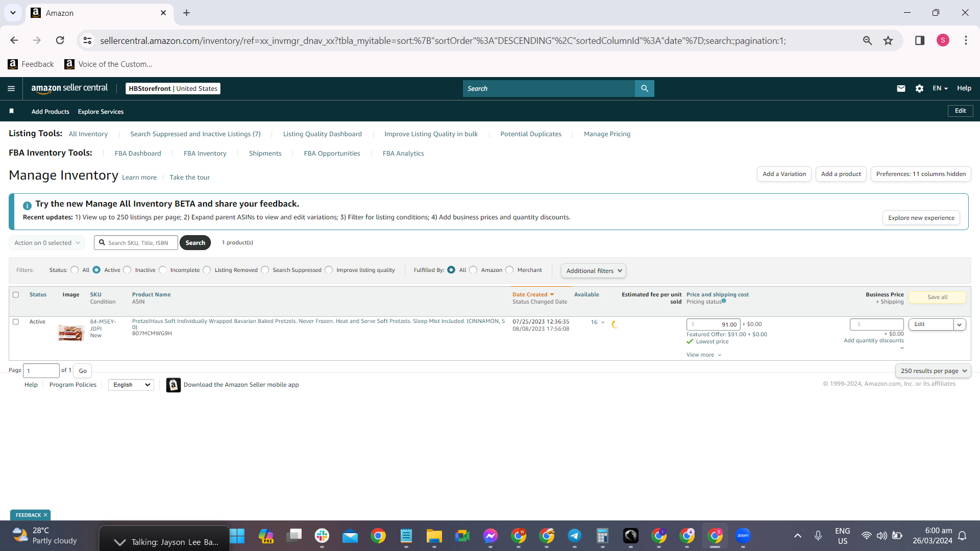The height and width of the screenshot is (551, 980).
Task: Select Fulfilled By Merchant radio button
Action: point(509,270)
